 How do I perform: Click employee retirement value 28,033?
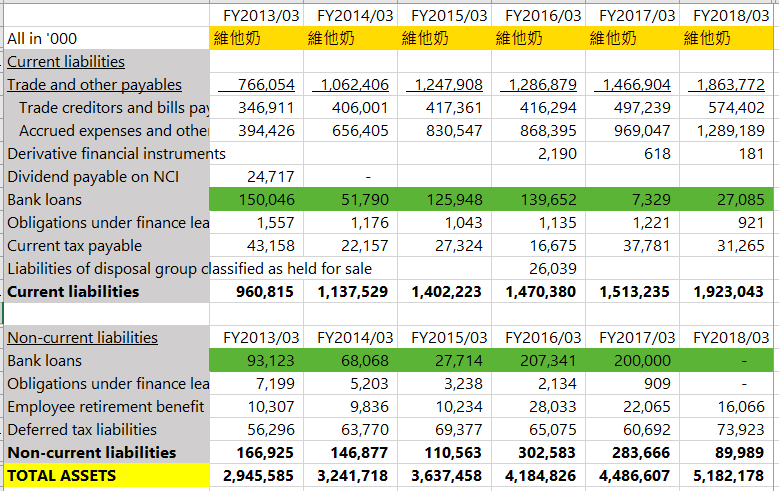539,407
